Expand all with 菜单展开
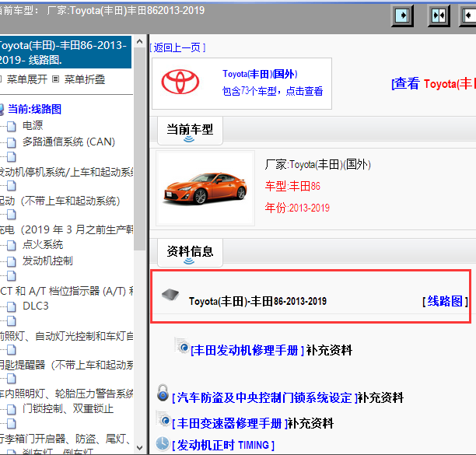The image size is (476, 455). [x=26, y=79]
